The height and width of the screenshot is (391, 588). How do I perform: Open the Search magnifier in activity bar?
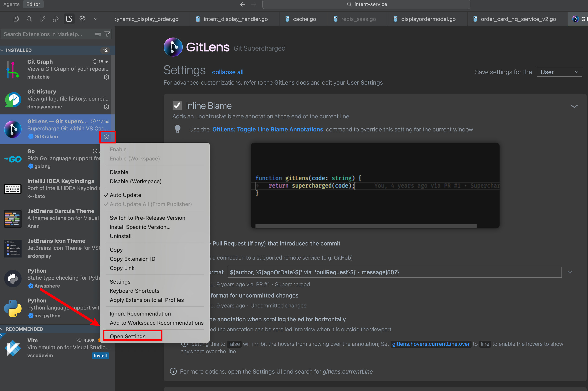(x=29, y=19)
